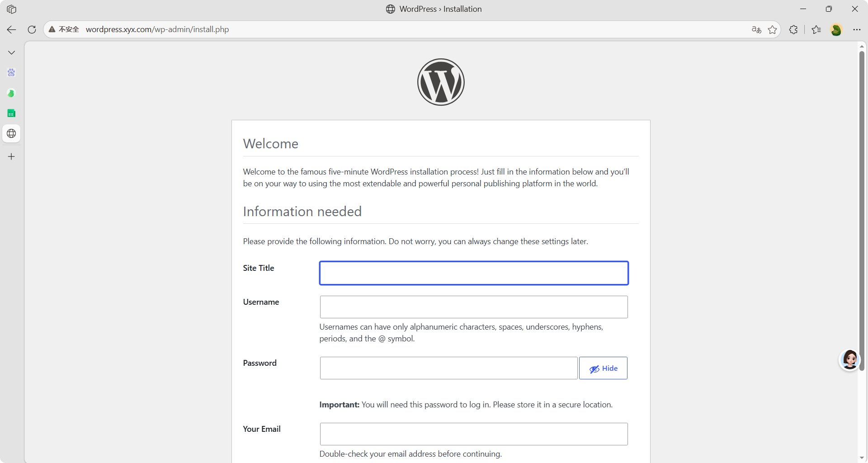Focus the Your Email field

(474, 434)
